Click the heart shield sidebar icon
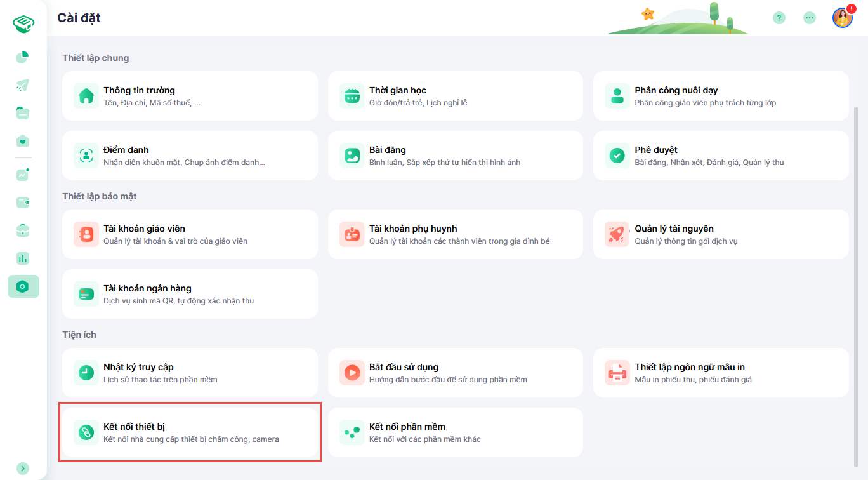This screenshot has width=868, height=480. coord(23,141)
